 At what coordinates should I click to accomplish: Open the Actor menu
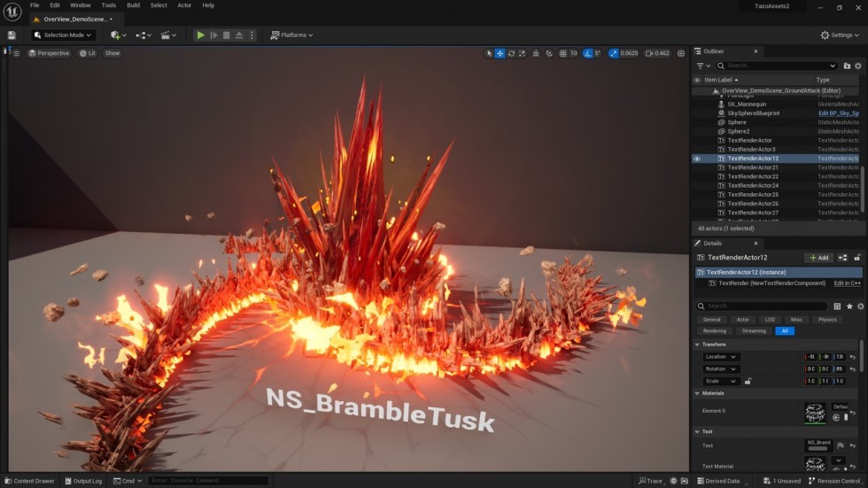pos(184,5)
